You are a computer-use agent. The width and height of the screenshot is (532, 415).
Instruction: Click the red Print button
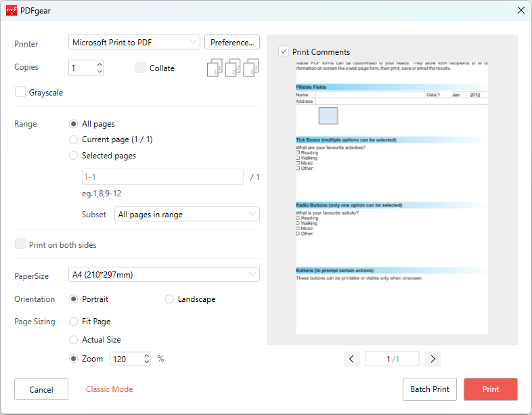[x=491, y=389]
